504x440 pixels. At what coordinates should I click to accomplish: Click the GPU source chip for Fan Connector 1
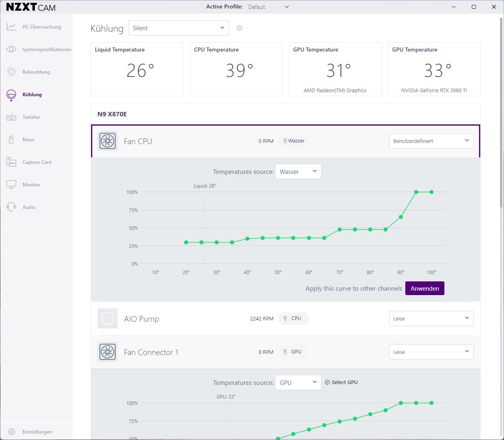(294, 352)
